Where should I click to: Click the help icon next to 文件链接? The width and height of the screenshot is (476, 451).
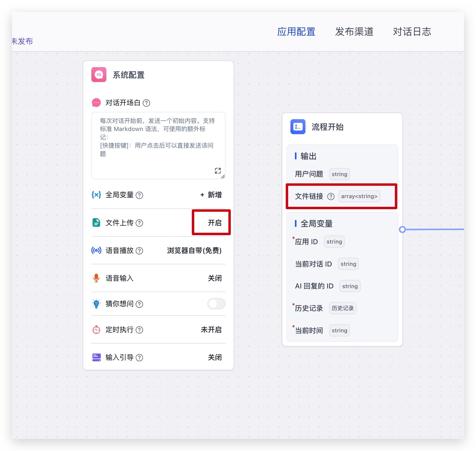(x=331, y=197)
